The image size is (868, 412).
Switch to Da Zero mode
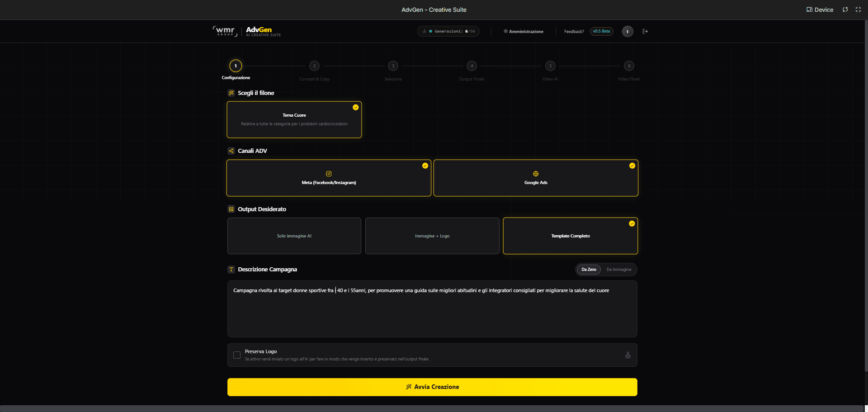[589, 270]
